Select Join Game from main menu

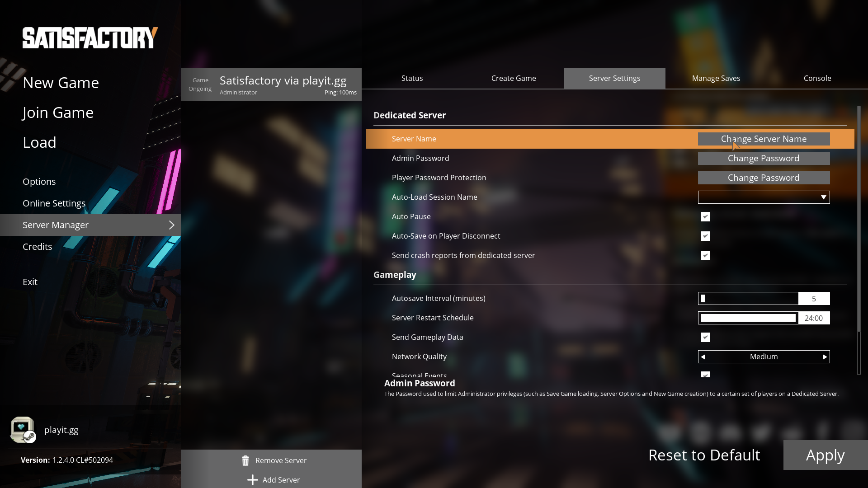point(58,113)
